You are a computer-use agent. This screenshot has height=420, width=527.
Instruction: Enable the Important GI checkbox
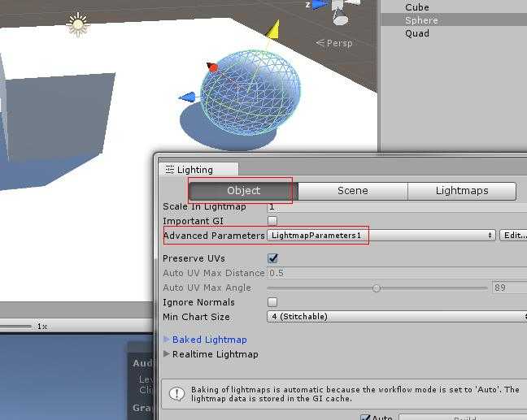click(272, 221)
